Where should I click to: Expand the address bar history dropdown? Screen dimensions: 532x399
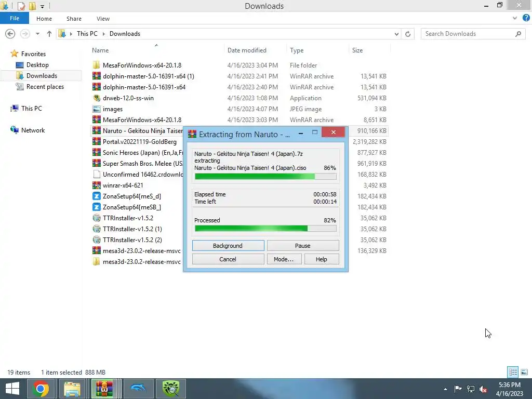tap(396, 34)
